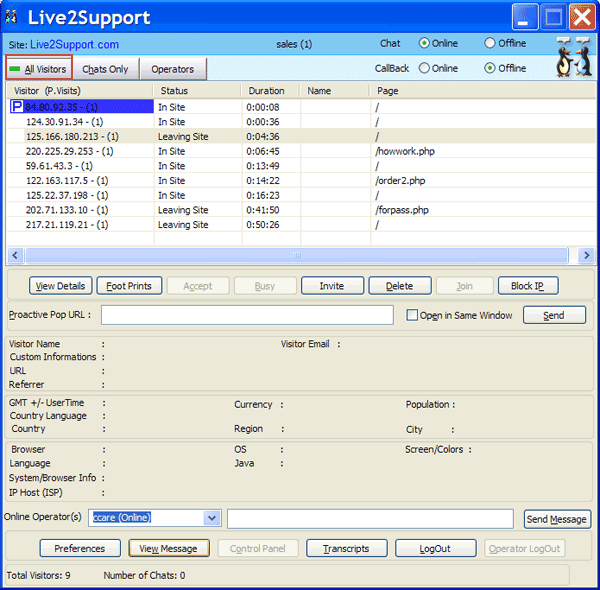Select visitor row 125.166.180.213
The image size is (600, 590).
pyautogui.click(x=302, y=136)
